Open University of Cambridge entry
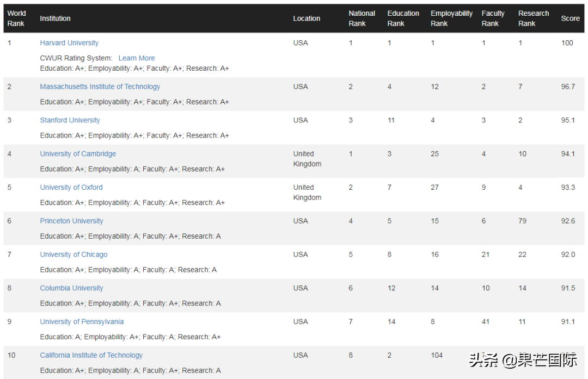Viewport: 588px width, 379px height. tap(78, 154)
